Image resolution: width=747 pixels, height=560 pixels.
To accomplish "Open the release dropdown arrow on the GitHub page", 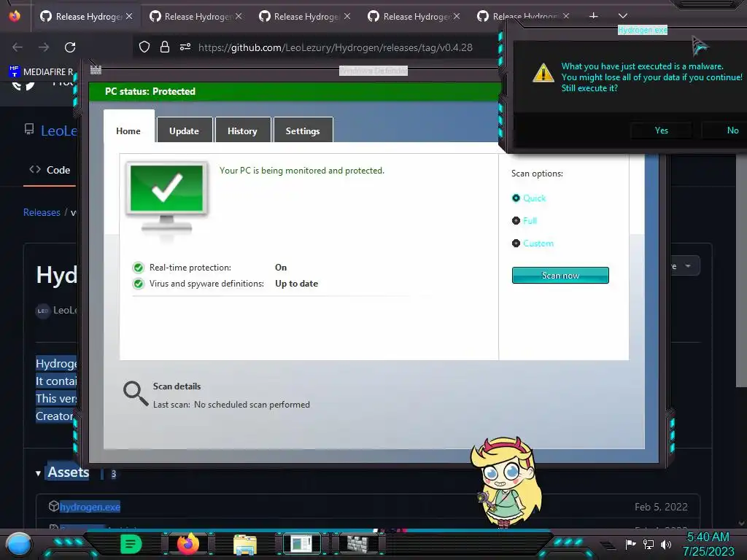I will pyautogui.click(x=688, y=265).
